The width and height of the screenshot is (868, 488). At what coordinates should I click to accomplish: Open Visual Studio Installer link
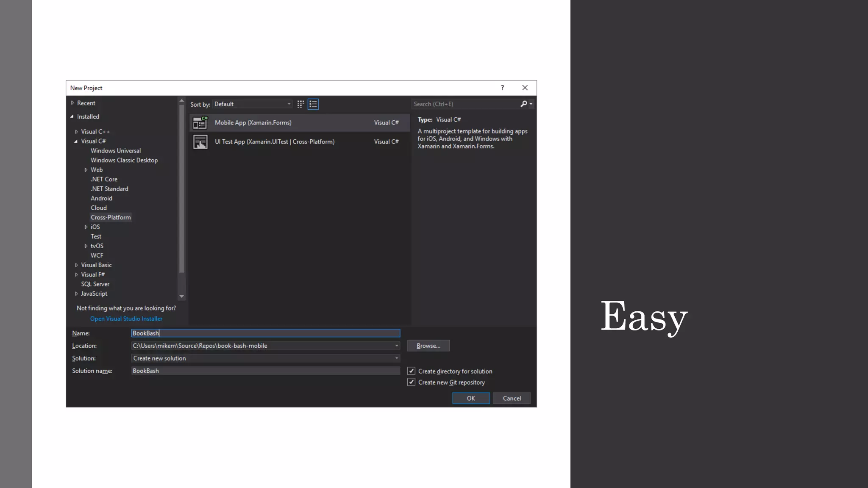point(126,319)
